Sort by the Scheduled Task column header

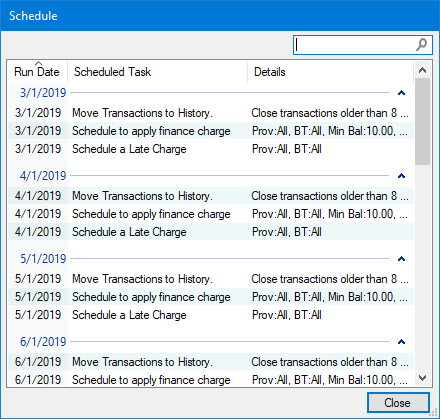point(157,72)
